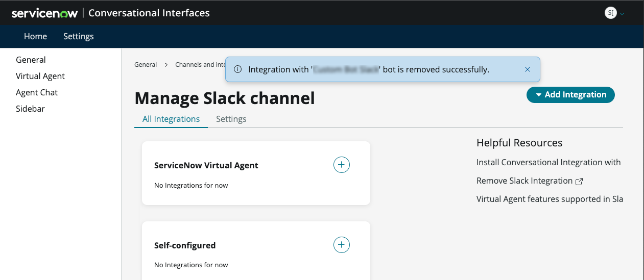The image size is (644, 280).
Task: Click the Manage Slack channel heading
Action: 225,97
